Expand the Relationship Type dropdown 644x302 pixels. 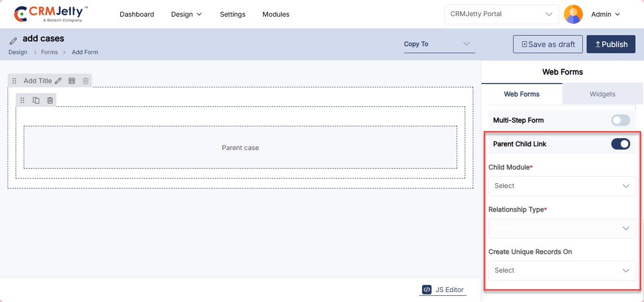(x=562, y=228)
